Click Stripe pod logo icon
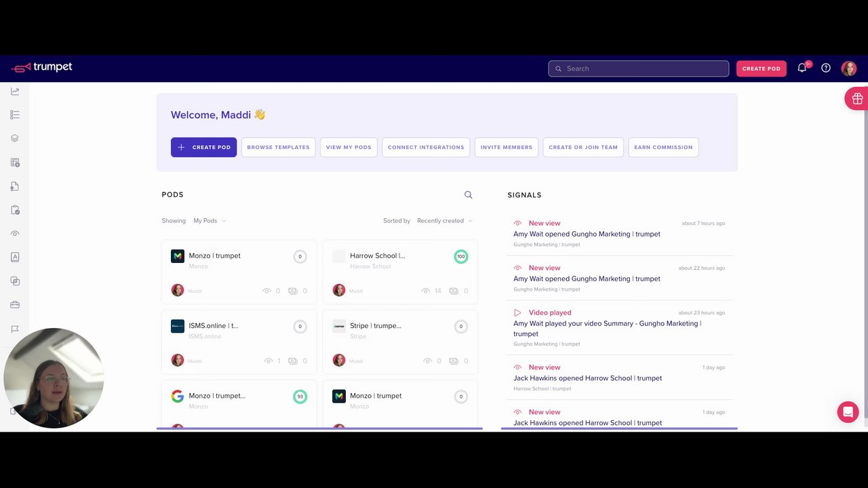 tap(339, 326)
